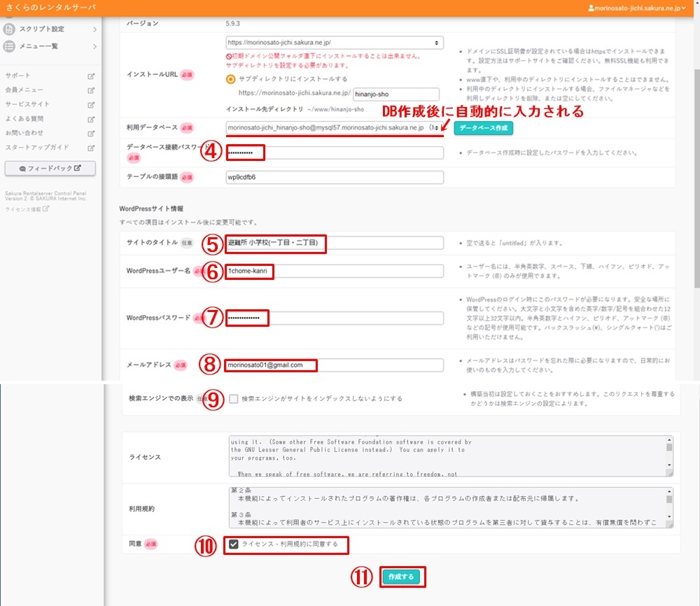The width and height of the screenshot is (700, 606).
Task: Open the よくある質問 external link icon
Action: coord(91,119)
